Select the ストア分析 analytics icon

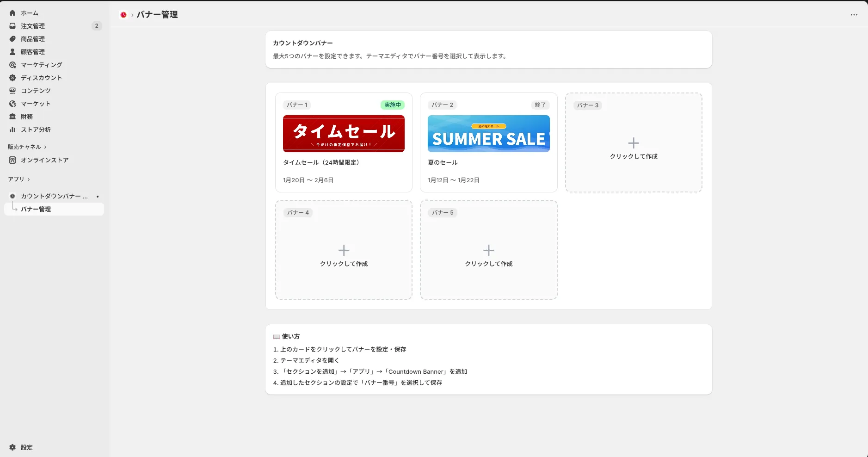click(12, 130)
